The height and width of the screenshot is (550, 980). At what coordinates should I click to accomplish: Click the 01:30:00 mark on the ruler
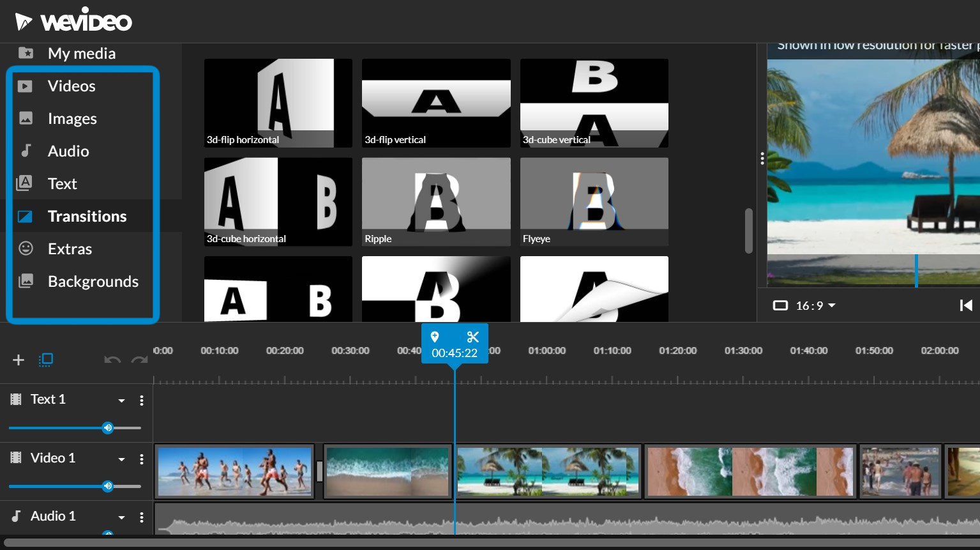point(744,351)
